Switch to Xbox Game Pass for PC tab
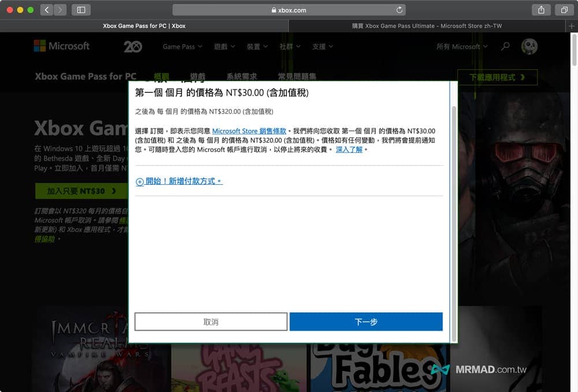This screenshot has height=392, width=578. [x=144, y=26]
